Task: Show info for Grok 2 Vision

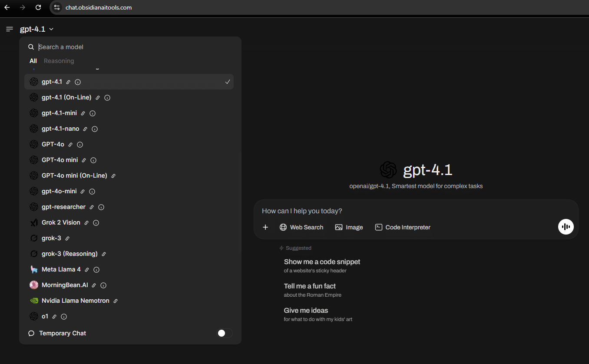Action: [x=96, y=223]
